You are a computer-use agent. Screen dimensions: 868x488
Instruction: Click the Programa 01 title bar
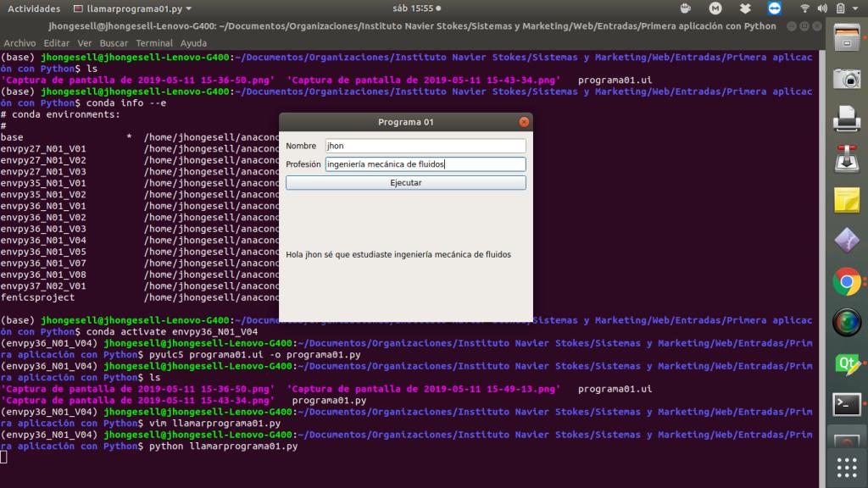click(x=406, y=122)
